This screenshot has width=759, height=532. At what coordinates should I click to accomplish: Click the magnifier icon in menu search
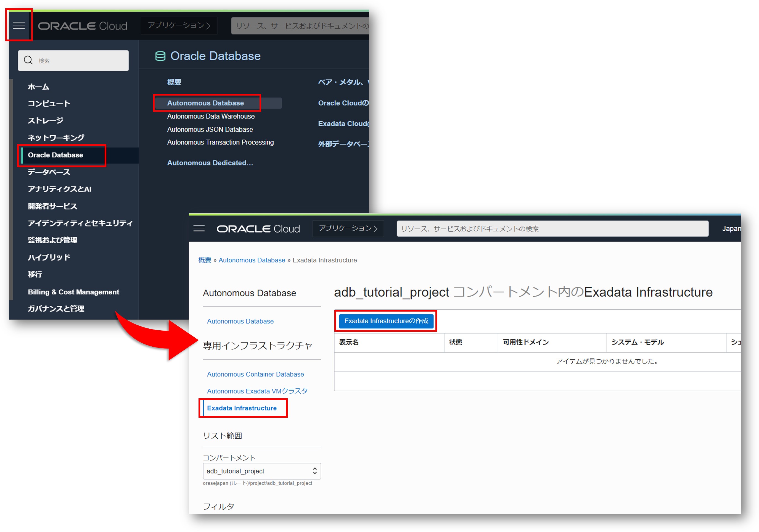coord(28,60)
